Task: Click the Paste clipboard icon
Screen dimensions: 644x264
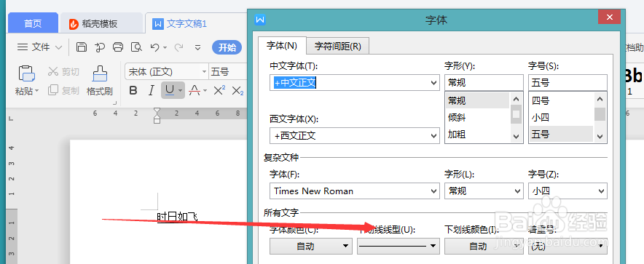Action: pos(26,73)
